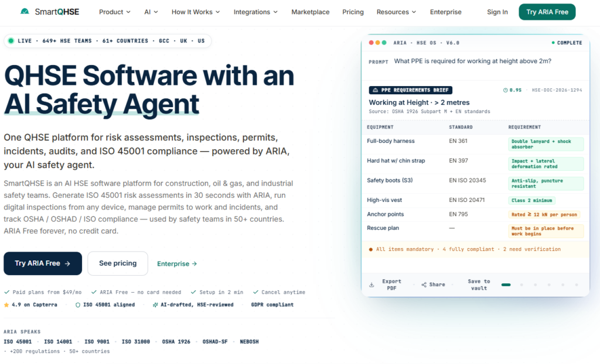600x364 pixels.
Task: Click the checkmark beside ARIA Free no card needed
Action: coord(94,292)
